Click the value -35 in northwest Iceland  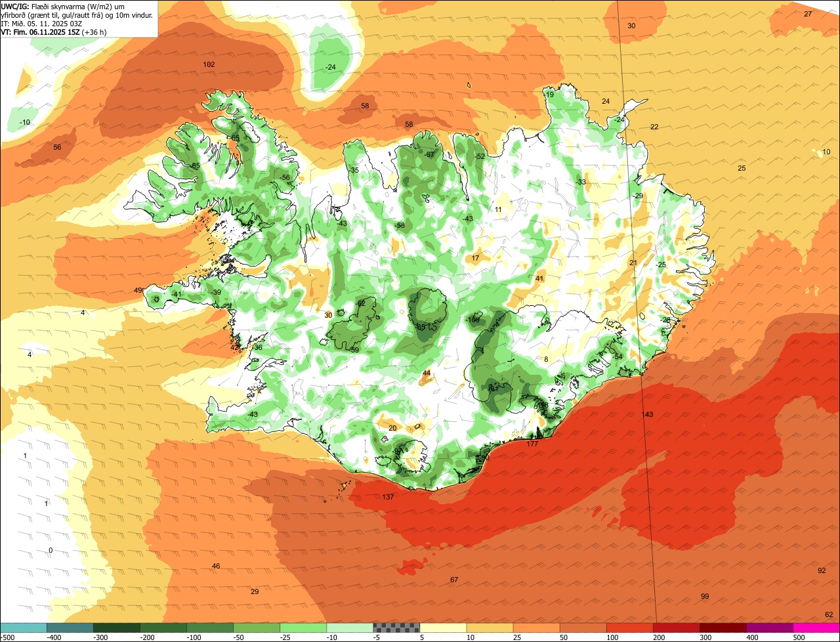(354, 170)
